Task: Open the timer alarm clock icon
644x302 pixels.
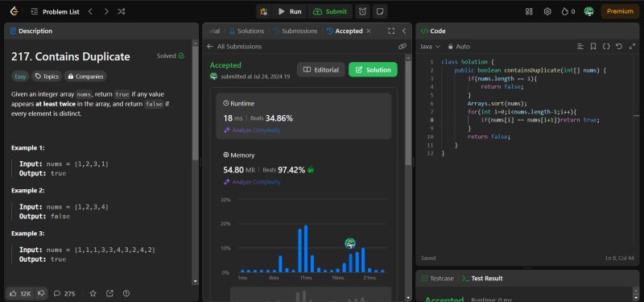Action: click(363, 11)
